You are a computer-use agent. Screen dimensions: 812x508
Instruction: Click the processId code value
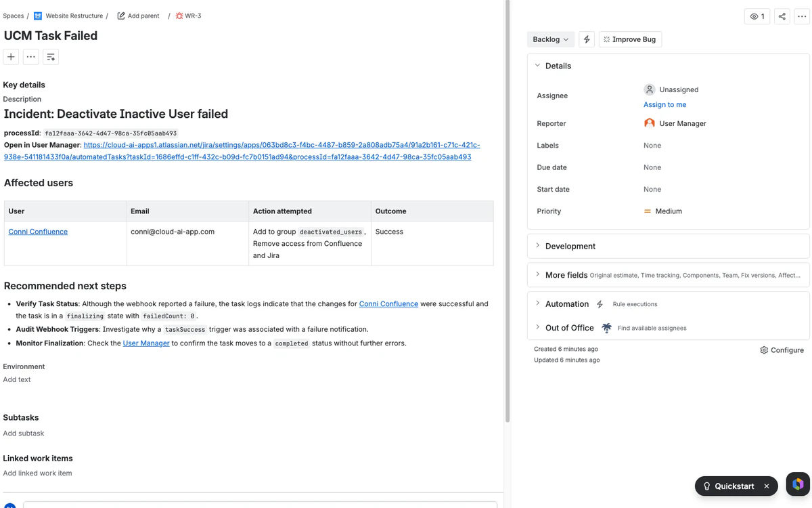point(111,133)
